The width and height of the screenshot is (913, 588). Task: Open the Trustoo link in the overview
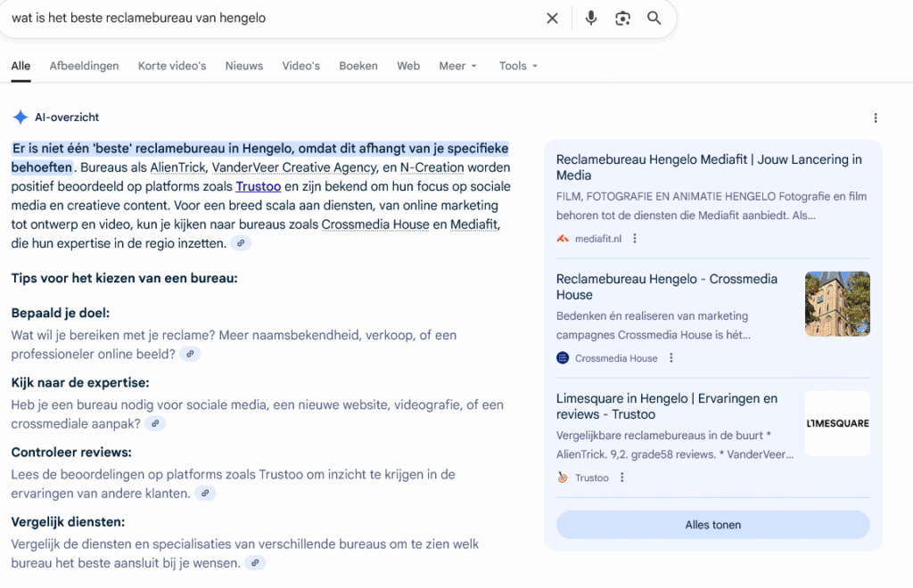pos(259,187)
